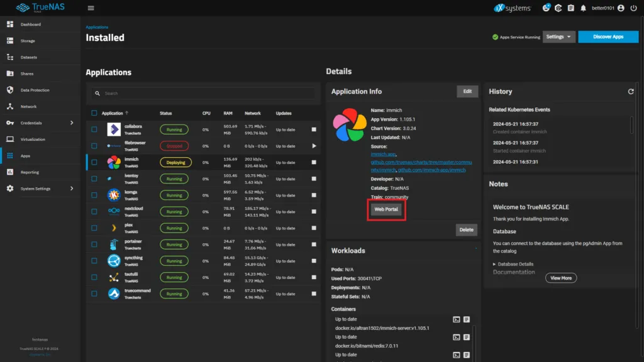Expand Database Details in Notes

click(513, 264)
